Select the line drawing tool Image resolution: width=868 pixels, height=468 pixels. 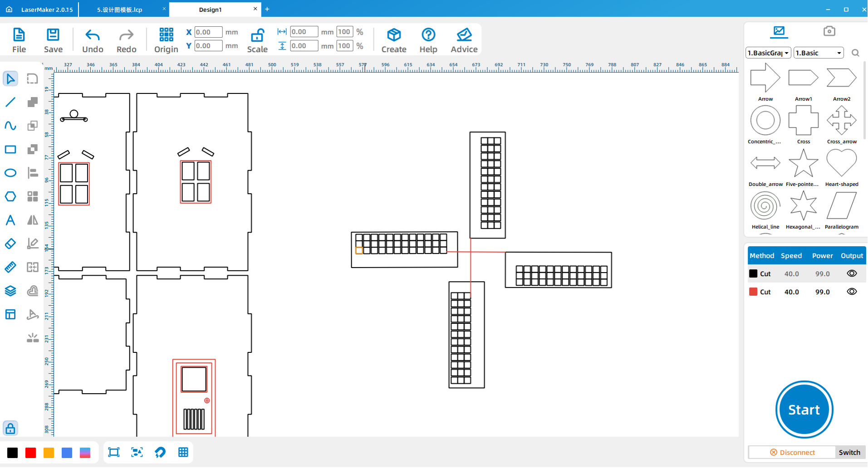tap(10, 102)
